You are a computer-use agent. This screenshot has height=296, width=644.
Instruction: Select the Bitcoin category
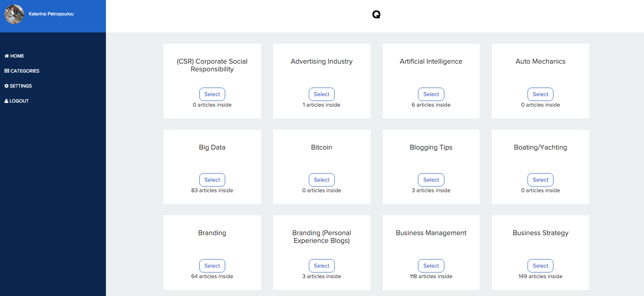tap(322, 180)
